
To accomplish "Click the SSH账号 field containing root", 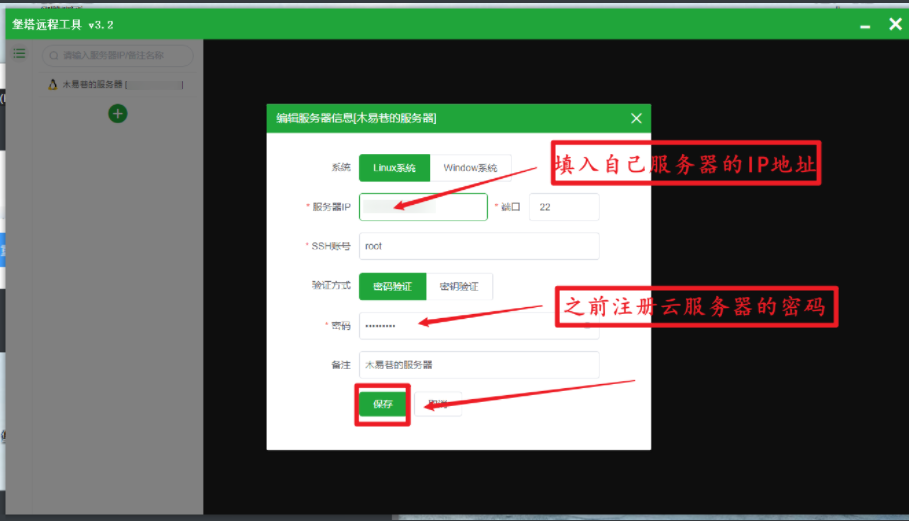I will click(x=479, y=246).
